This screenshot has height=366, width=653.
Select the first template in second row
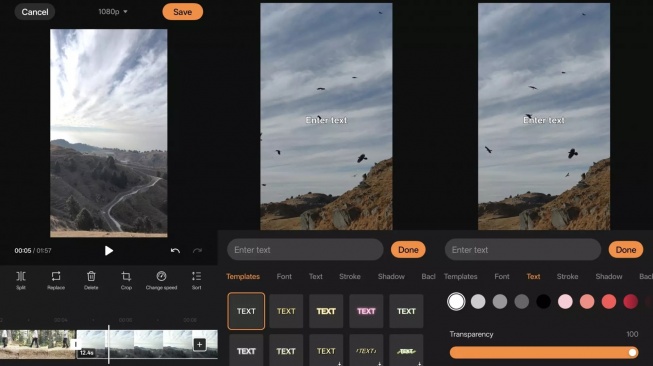(x=246, y=351)
